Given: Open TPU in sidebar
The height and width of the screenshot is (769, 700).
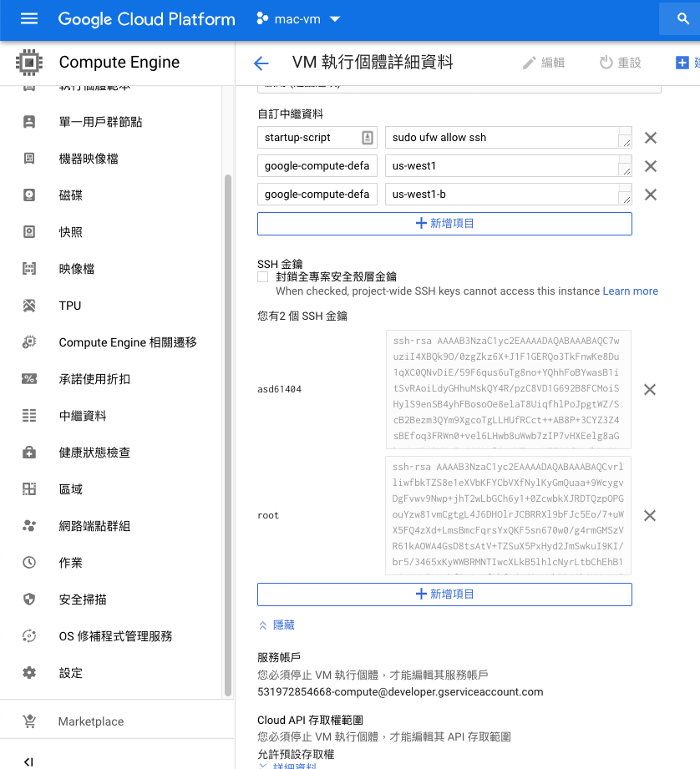Looking at the screenshot, I should [69, 306].
